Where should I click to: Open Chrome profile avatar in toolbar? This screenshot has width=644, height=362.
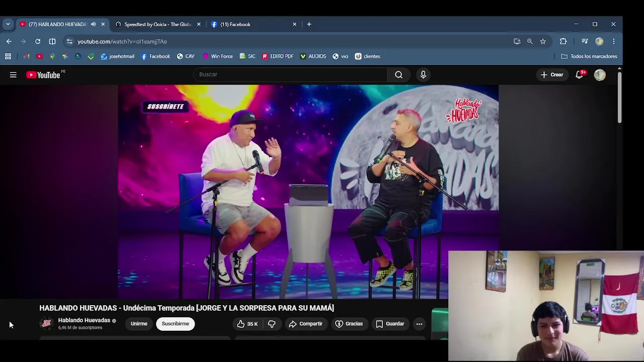click(599, 41)
